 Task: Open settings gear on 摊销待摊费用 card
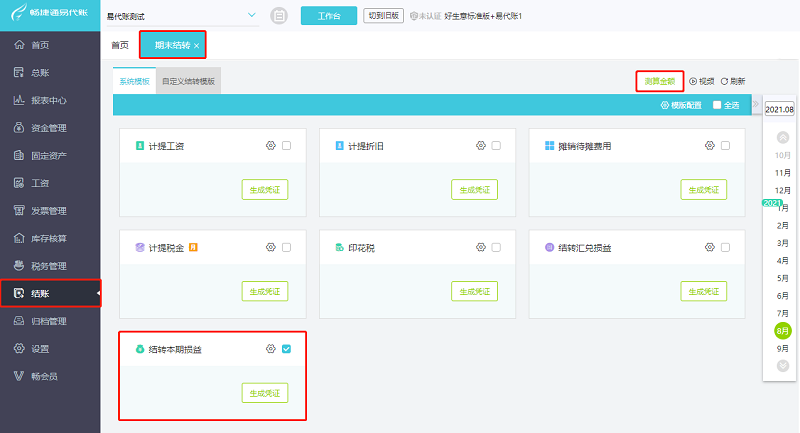pos(710,146)
